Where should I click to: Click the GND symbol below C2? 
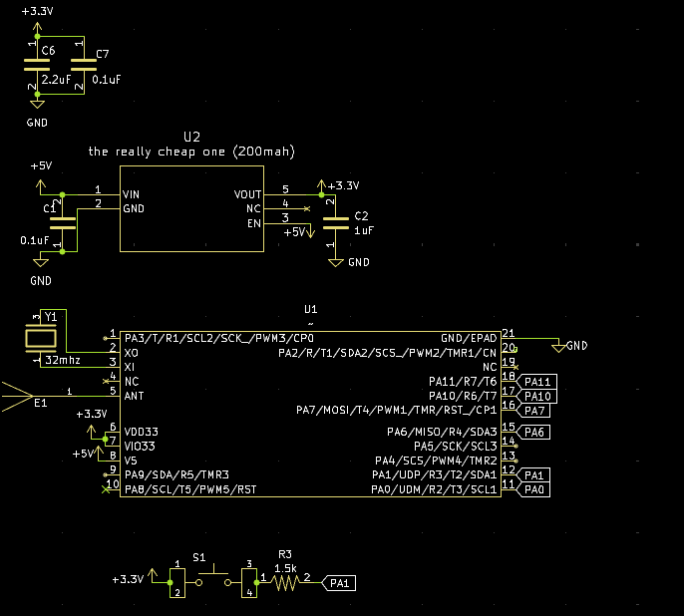click(x=335, y=262)
